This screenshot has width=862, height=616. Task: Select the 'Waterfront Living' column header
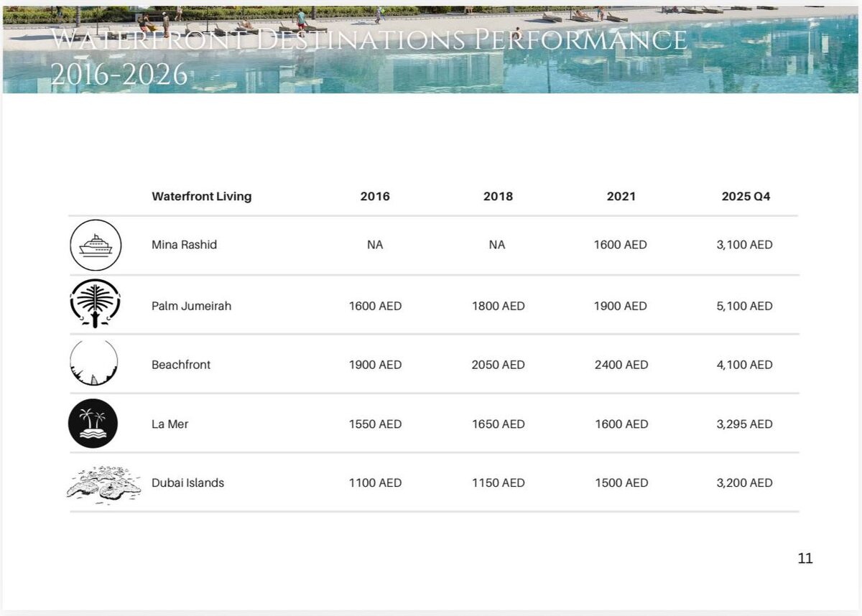202,196
